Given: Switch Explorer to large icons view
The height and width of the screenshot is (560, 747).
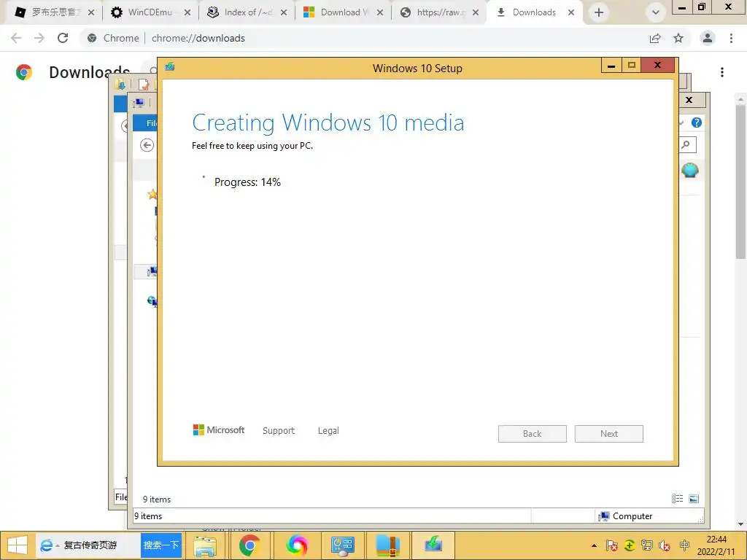Looking at the screenshot, I should [694, 499].
